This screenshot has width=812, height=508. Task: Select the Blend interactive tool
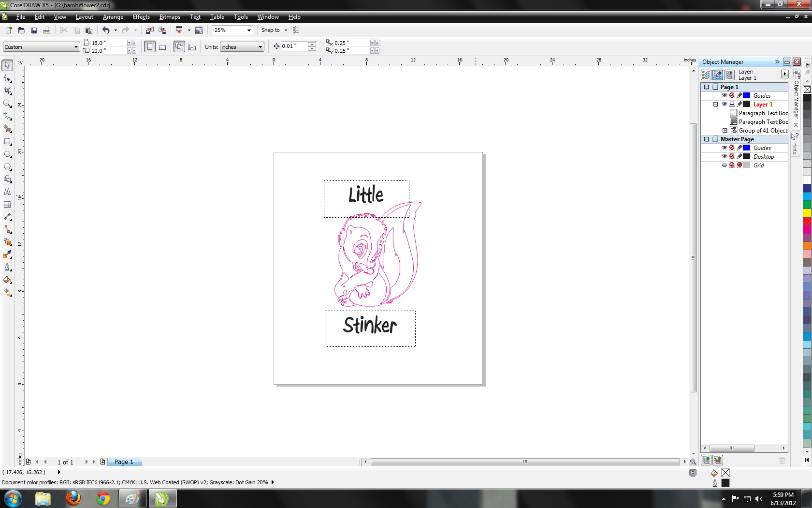(7, 242)
